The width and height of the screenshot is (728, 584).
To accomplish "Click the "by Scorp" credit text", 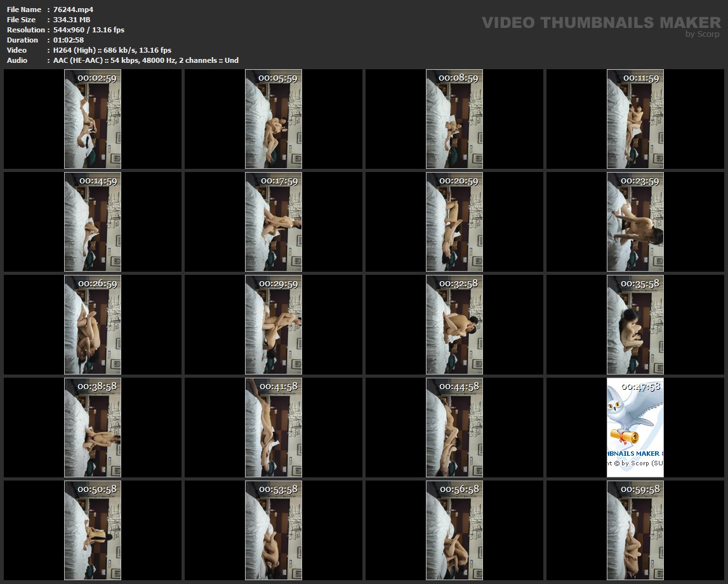I will click(702, 34).
